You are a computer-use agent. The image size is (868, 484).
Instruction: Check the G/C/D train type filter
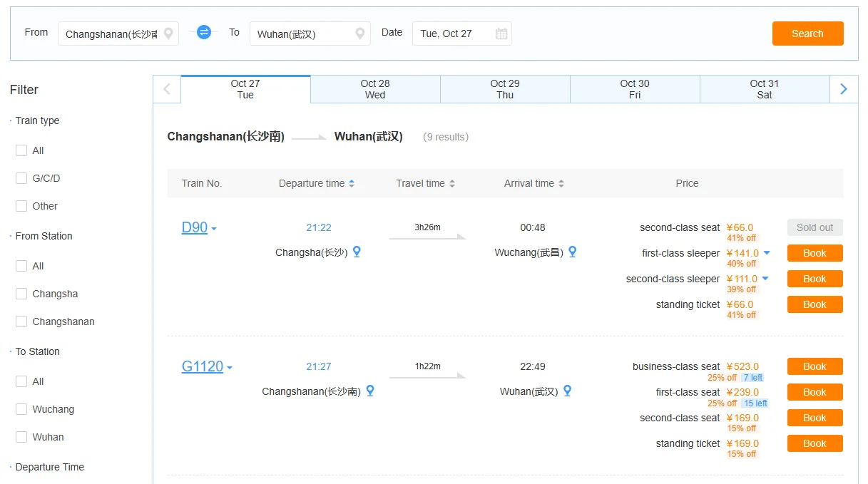(21, 178)
